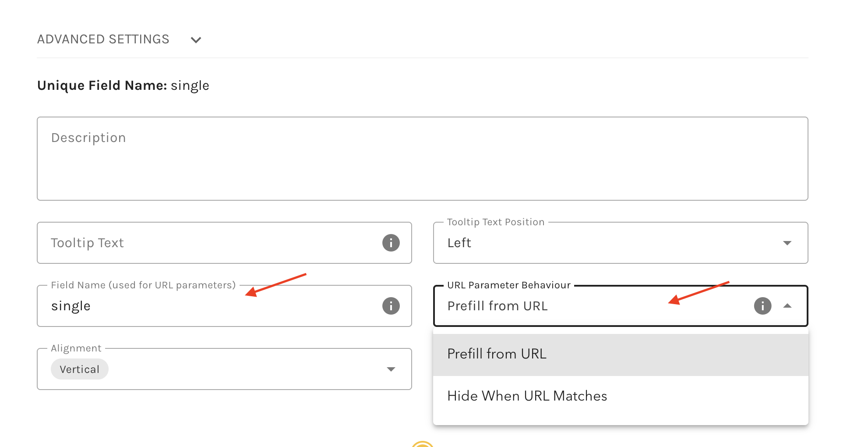Click the Unique Field Name label
Image resolution: width=868 pixels, height=447 pixels.
pyautogui.click(x=101, y=85)
